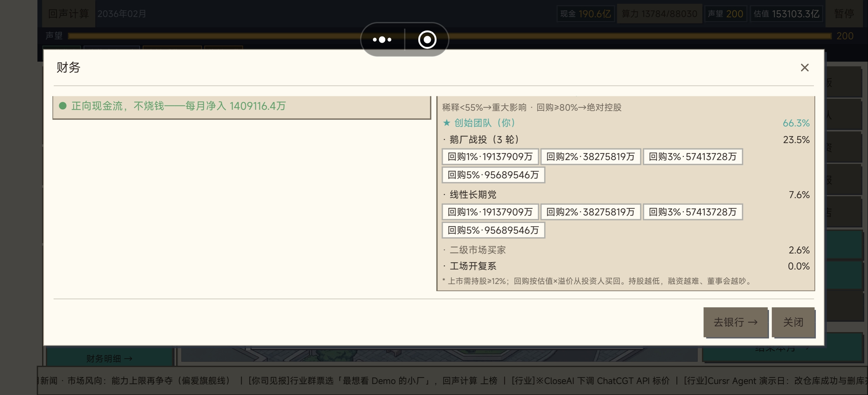This screenshot has width=868, height=395.
Task: Click the star icon beside 创始团队
Action: tap(447, 123)
